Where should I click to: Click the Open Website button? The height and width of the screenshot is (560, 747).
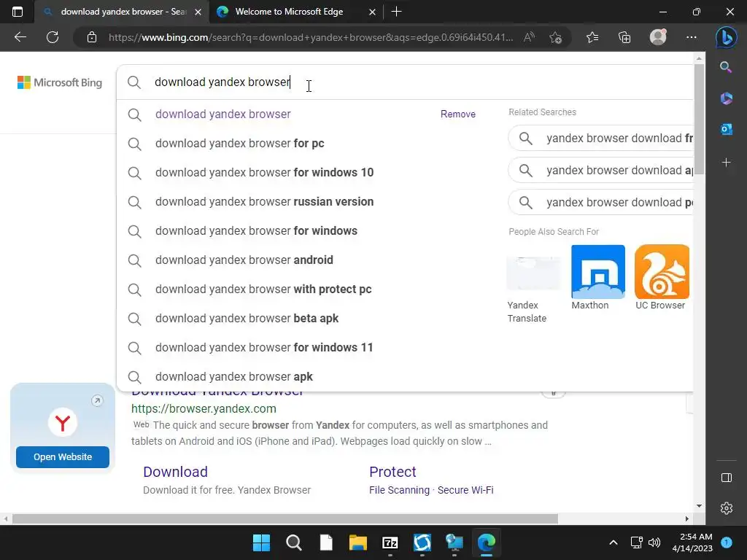click(x=63, y=457)
